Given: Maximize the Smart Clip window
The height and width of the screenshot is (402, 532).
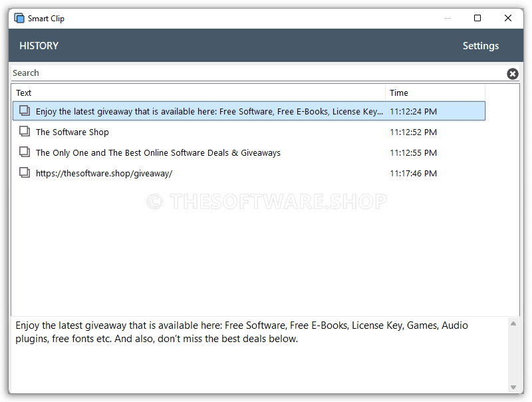Looking at the screenshot, I should pyautogui.click(x=477, y=18).
